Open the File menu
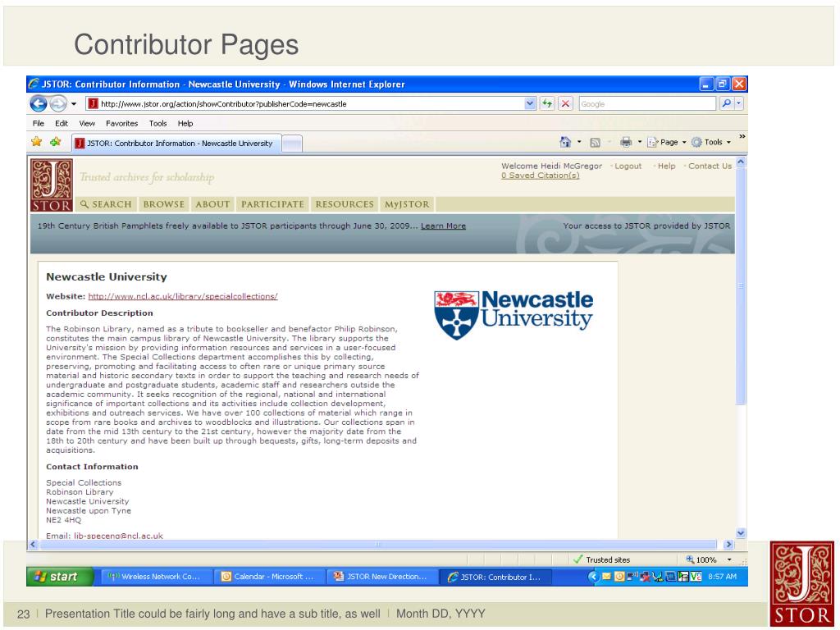 tap(38, 123)
